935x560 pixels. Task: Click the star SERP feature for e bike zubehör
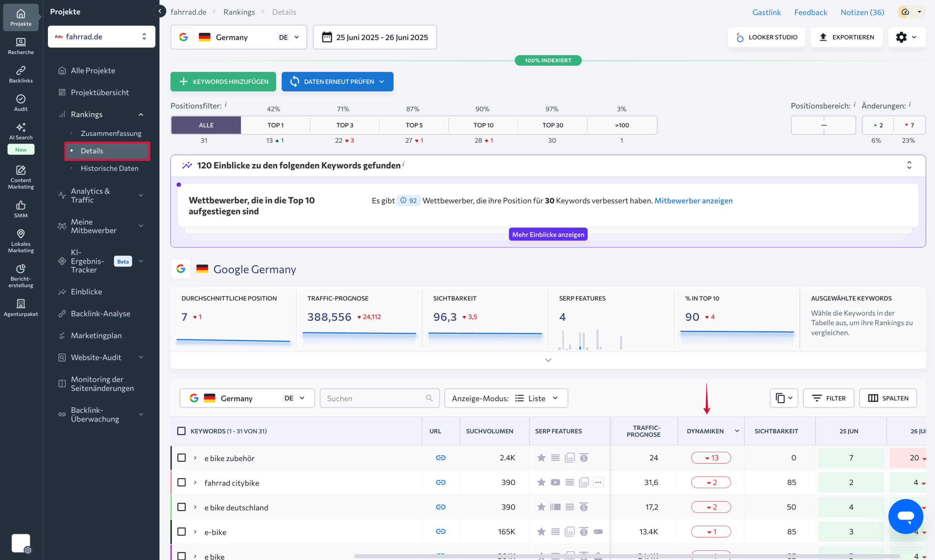(x=541, y=458)
